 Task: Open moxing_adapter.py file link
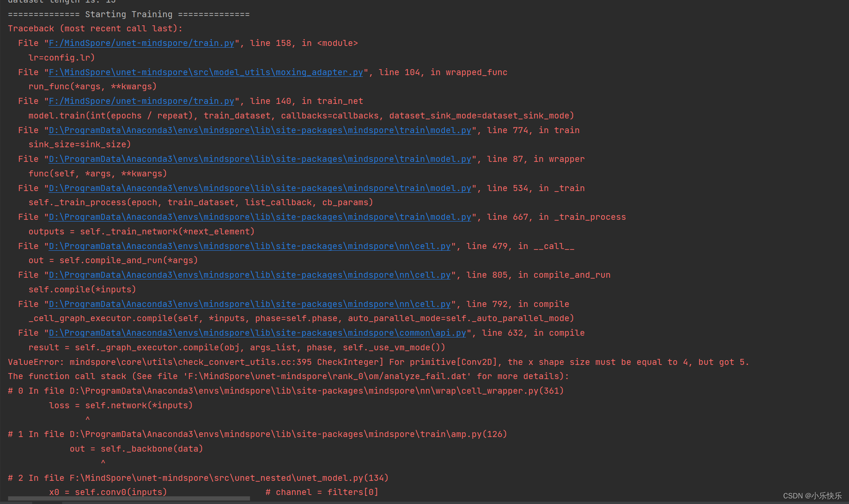(206, 72)
